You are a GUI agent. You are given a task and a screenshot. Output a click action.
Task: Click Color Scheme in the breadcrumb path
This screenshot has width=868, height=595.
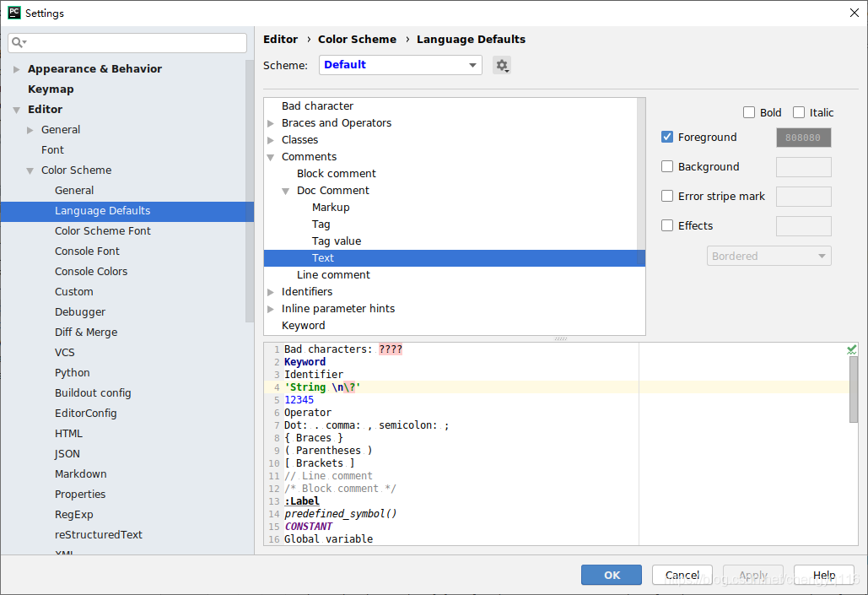tap(357, 39)
